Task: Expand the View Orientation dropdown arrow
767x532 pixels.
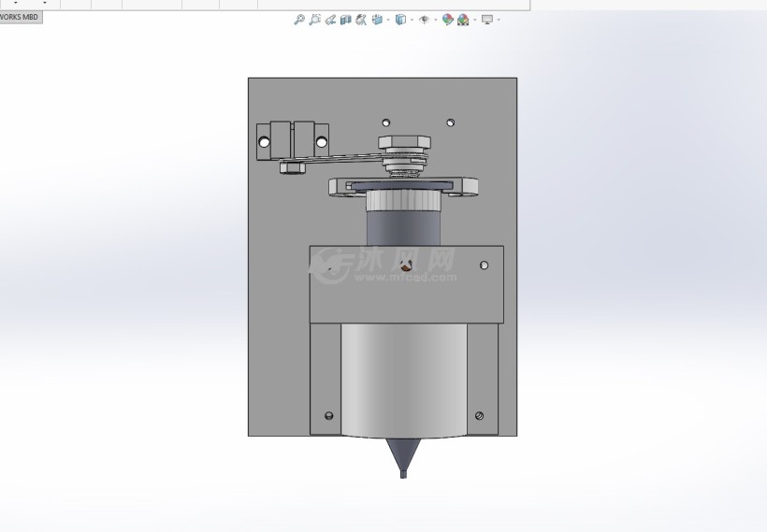Action: point(387,20)
